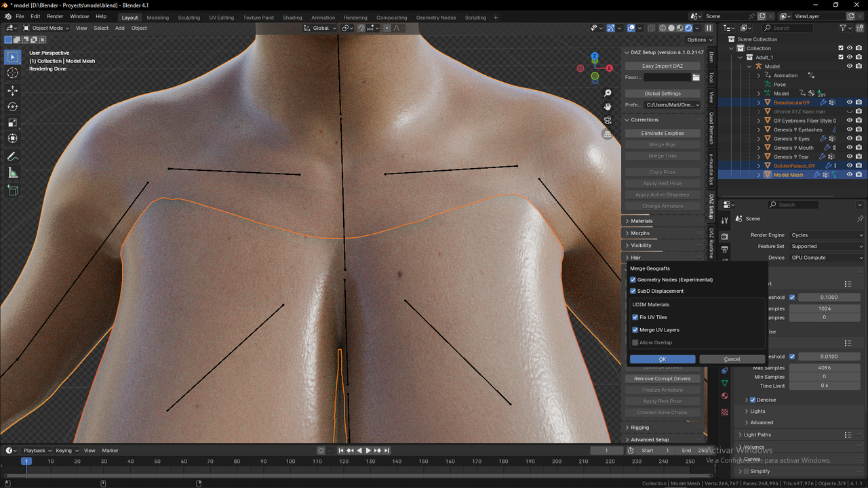868x488 pixels.
Task: Open the Geometry Nodes workspace tab
Action: pyautogui.click(x=435, y=18)
